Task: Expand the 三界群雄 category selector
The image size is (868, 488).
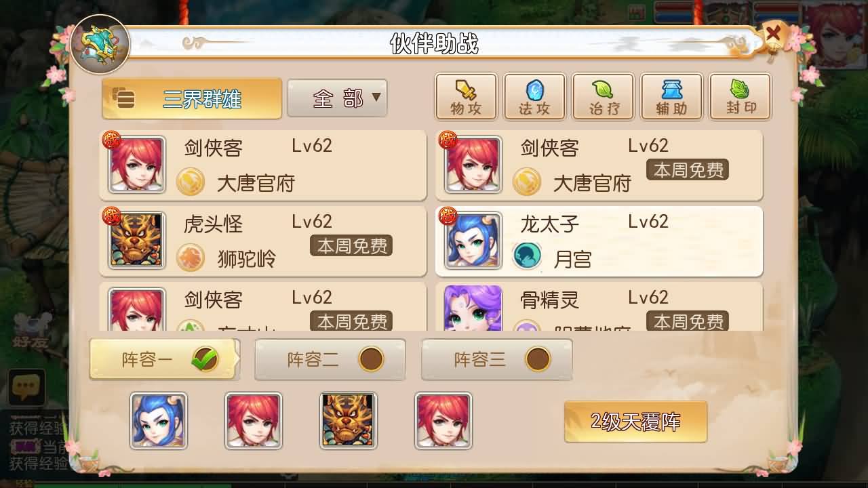Action: tap(192, 99)
